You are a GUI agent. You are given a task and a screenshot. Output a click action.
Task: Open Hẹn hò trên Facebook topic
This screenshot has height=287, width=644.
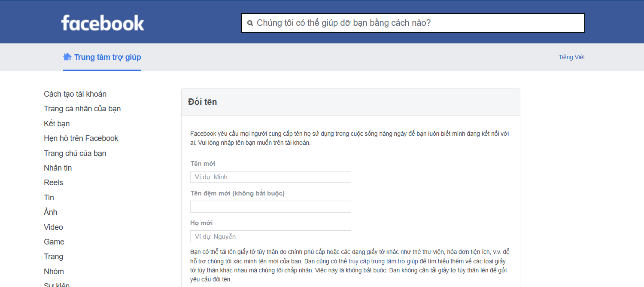click(x=81, y=138)
